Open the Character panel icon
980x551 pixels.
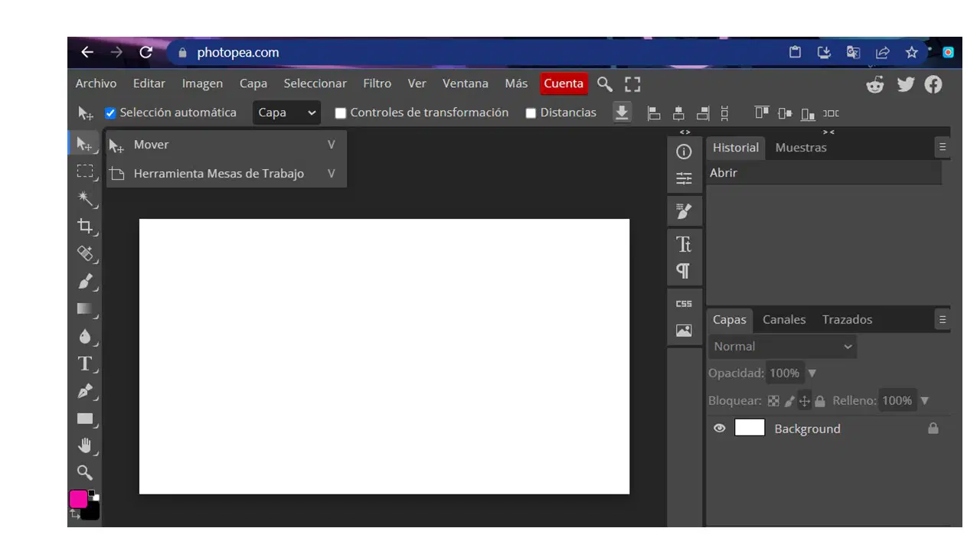pos(684,244)
